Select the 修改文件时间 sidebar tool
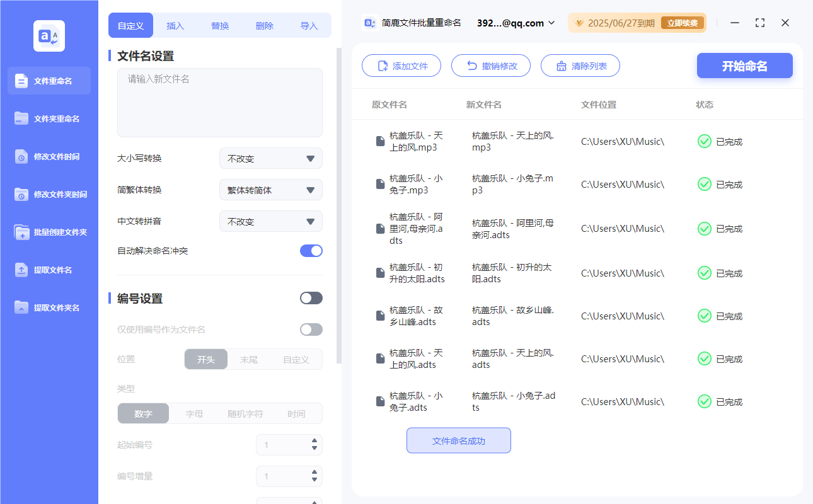Image resolution: width=813 pixels, height=504 pixels. point(49,156)
